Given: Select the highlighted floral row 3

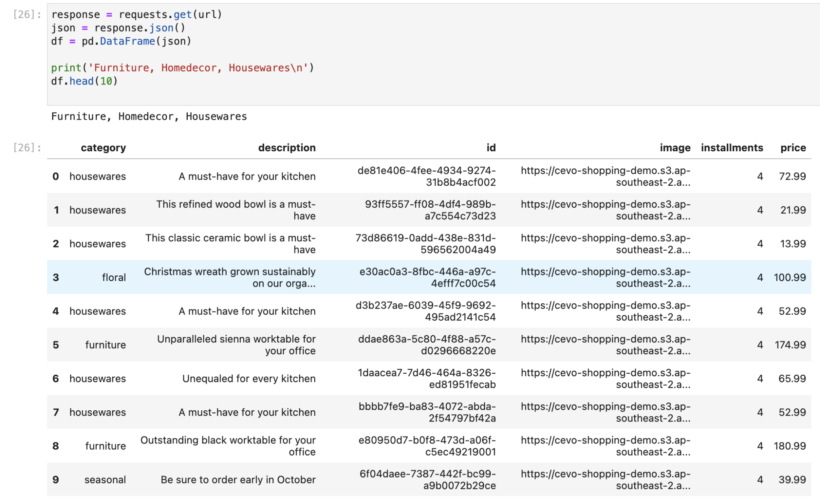Looking at the screenshot, I should [114, 277].
